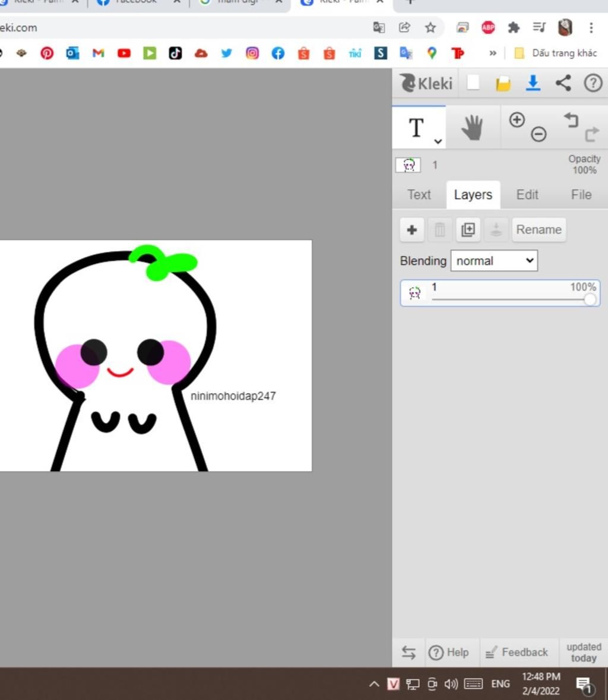Viewport: 608px width, 700px height.
Task: Open the Kleki question-mark help icon
Action: point(593,83)
